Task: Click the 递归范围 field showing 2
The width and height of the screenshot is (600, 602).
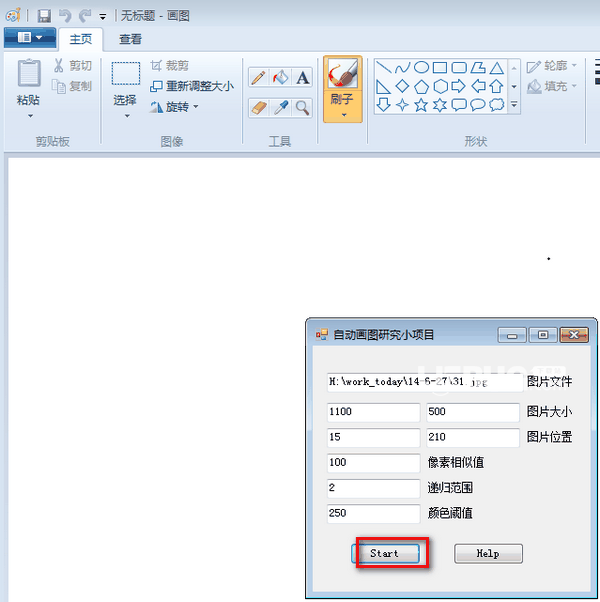Action: click(374, 488)
